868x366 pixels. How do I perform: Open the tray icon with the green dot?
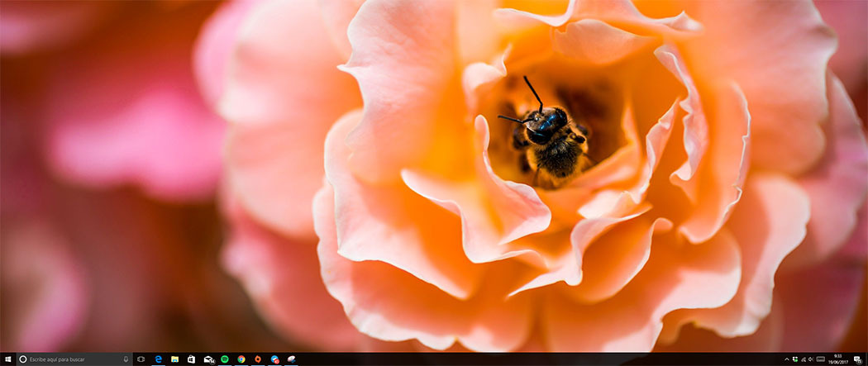click(795, 359)
